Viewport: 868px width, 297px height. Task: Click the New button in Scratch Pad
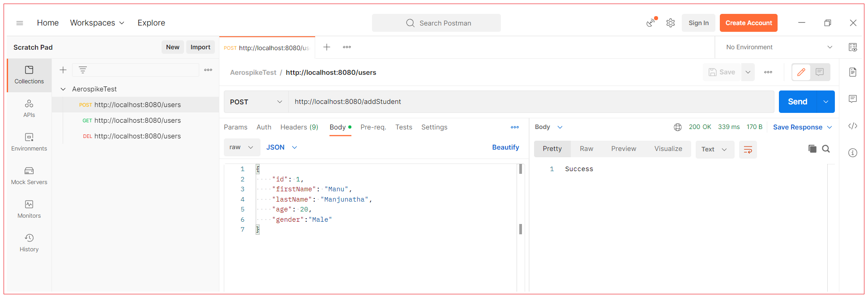tap(173, 47)
